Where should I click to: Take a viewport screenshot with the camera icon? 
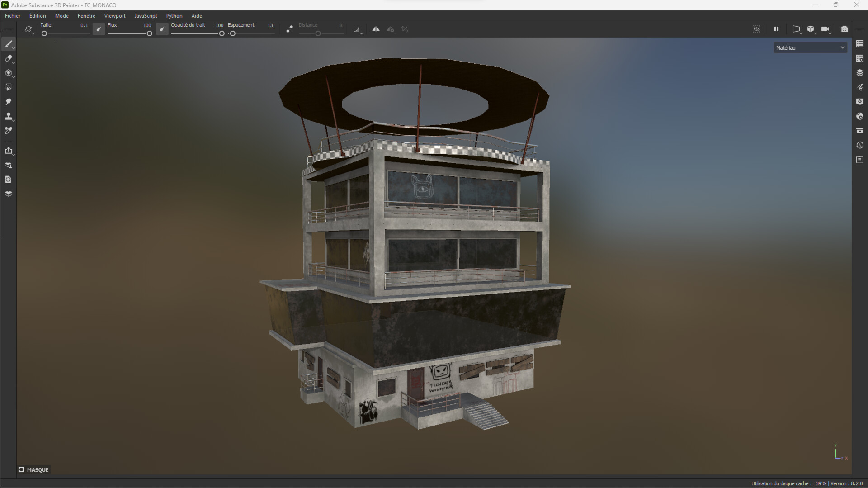844,29
